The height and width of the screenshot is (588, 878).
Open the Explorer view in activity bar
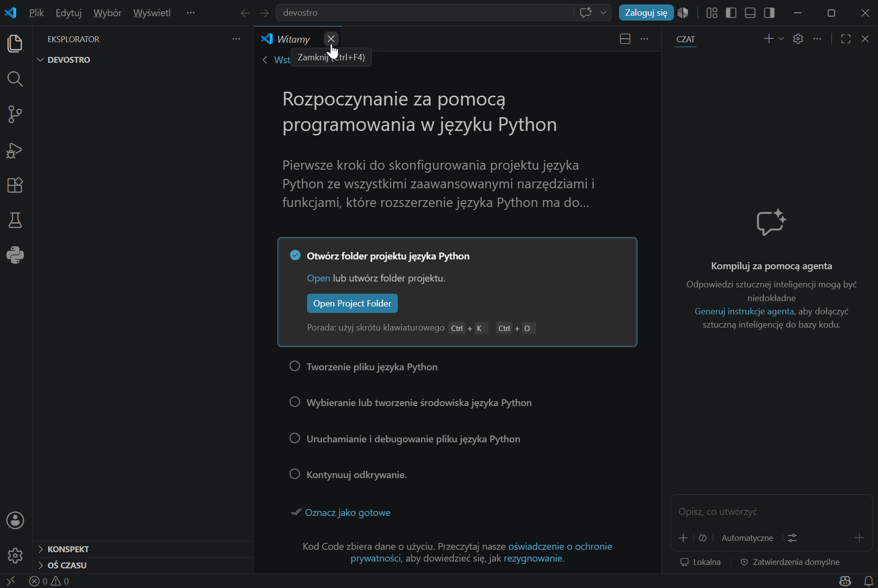[15, 44]
